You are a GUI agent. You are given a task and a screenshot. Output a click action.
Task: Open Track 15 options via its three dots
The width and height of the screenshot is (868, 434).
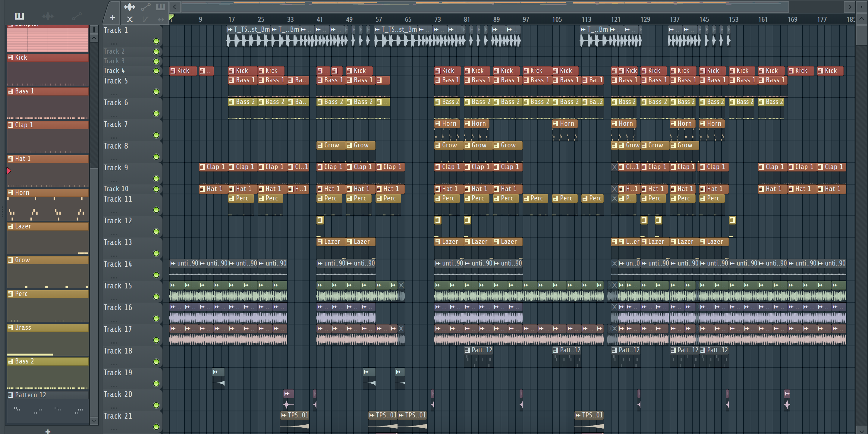click(114, 299)
